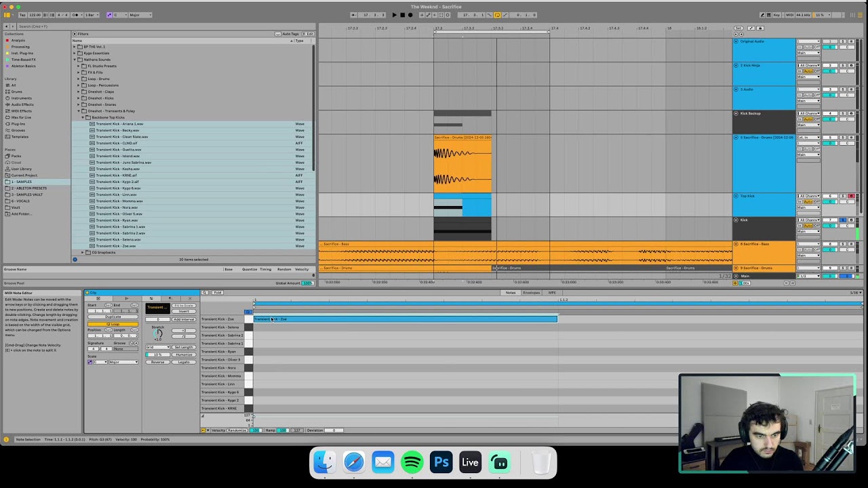Switch to the clip Notes tab

pos(511,293)
